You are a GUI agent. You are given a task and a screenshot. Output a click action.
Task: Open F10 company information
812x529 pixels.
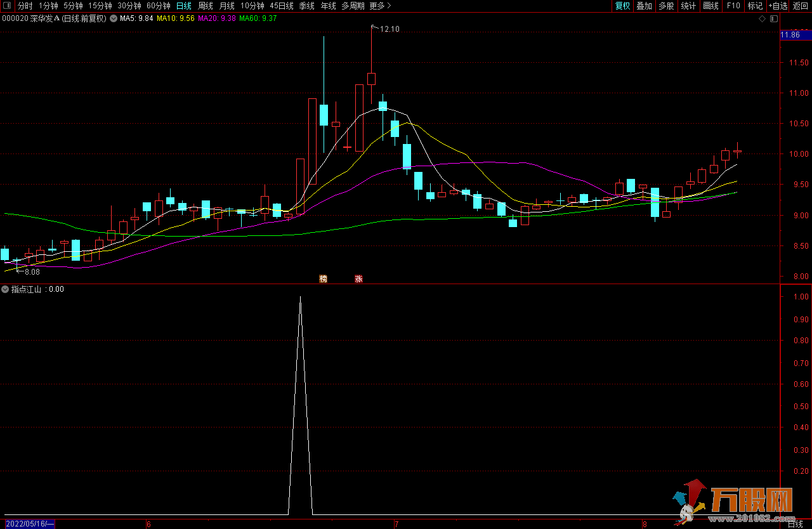coord(733,6)
